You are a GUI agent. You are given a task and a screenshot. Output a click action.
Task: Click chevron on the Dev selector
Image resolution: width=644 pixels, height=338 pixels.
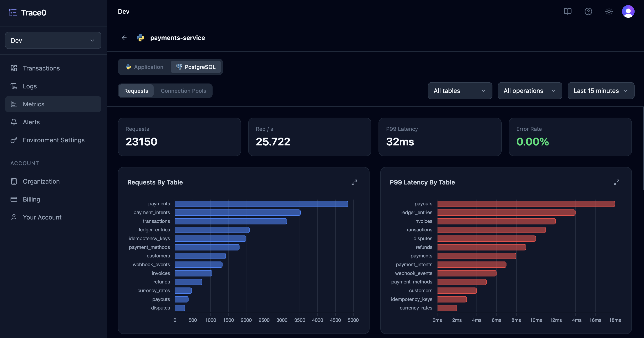click(92, 41)
